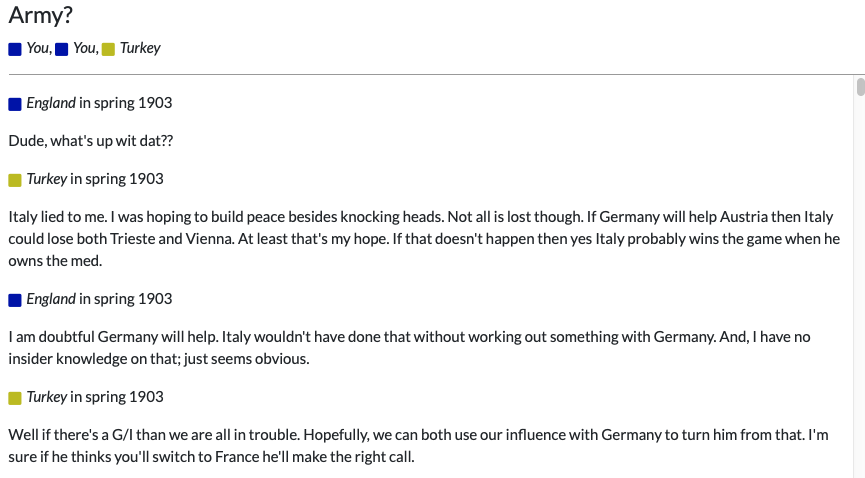Viewport: 865px width, 478px height.
Task: Click the "Well if there's a G/I" message
Action: (418, 445)
